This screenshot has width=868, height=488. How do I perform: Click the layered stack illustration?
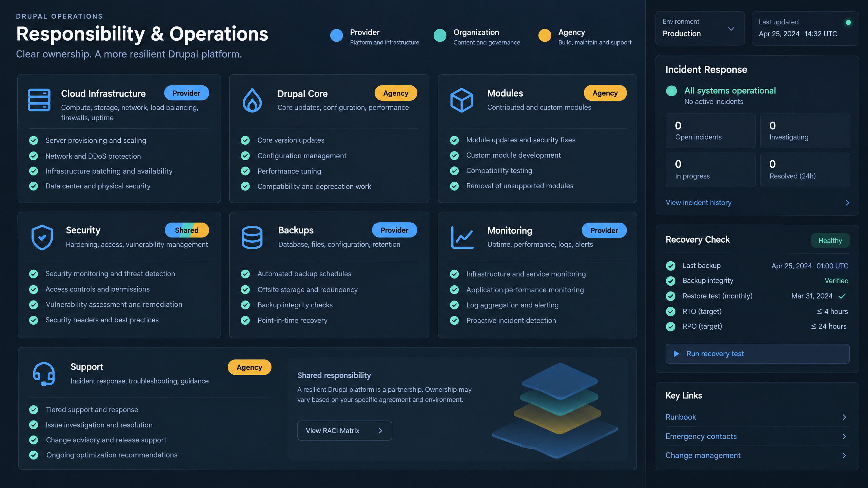(555, 411)
